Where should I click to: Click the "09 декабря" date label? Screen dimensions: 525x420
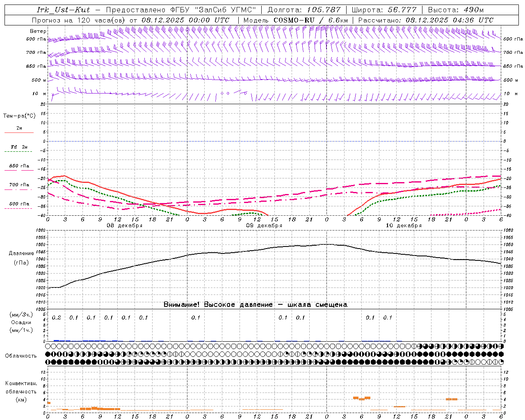(264, 226)
